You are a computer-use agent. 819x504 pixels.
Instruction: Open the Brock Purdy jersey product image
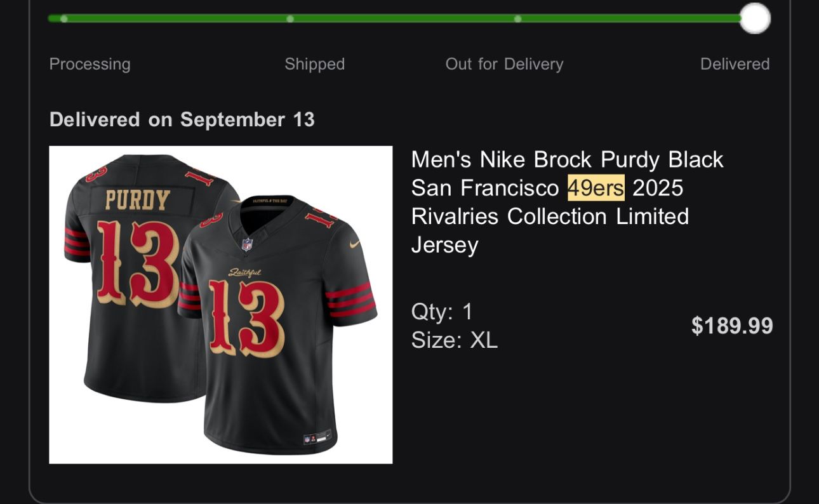click(220, 305)
